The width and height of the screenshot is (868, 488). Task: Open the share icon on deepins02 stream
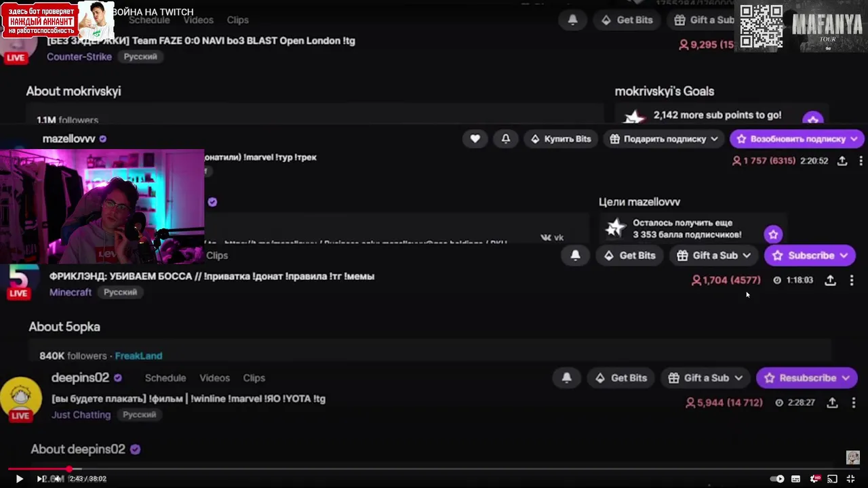tap(832, 403)
